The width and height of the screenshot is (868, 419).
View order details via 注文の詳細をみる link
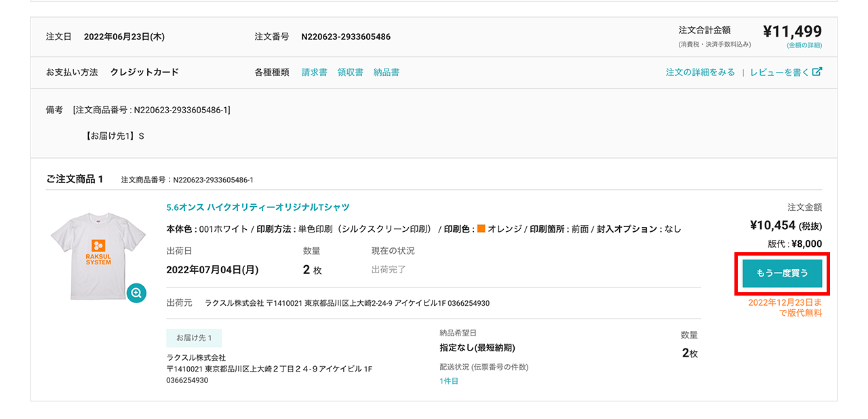703,71
